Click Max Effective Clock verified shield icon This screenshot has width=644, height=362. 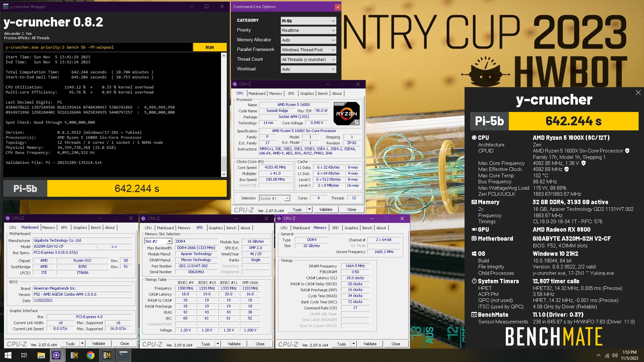tap(567, 169)
